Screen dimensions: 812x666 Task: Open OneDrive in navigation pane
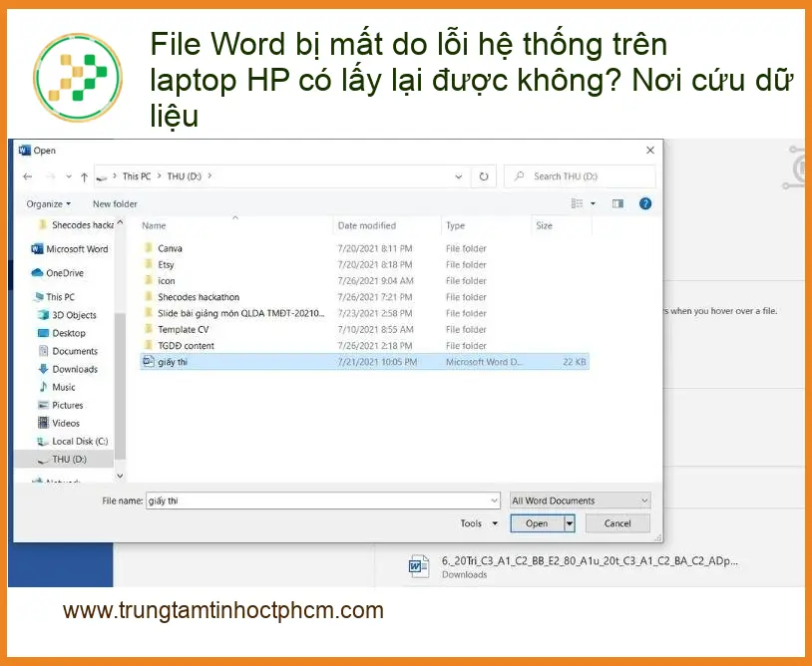[58, 273]
